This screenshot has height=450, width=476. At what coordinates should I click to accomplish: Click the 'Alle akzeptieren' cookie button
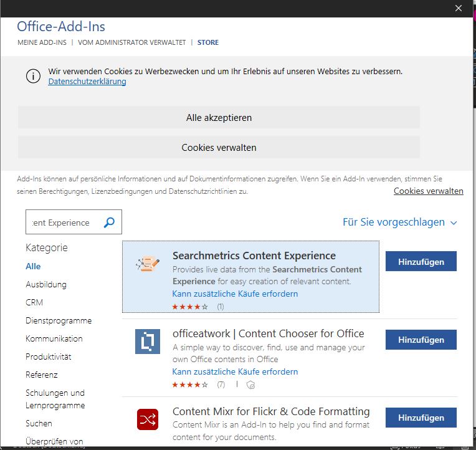[x=219, y=118]
